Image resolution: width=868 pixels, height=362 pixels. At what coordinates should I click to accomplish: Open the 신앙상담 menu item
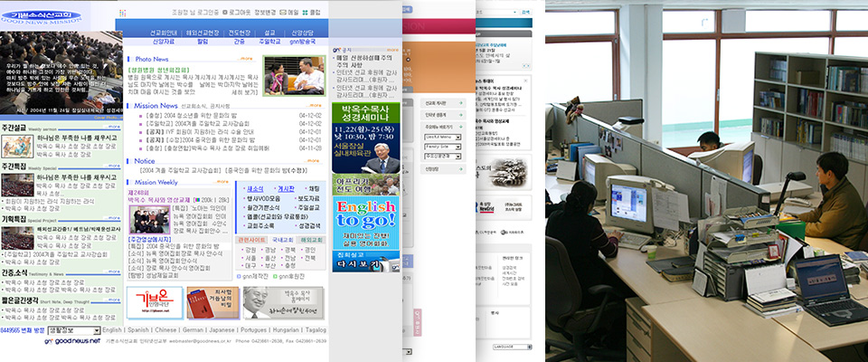302,33
